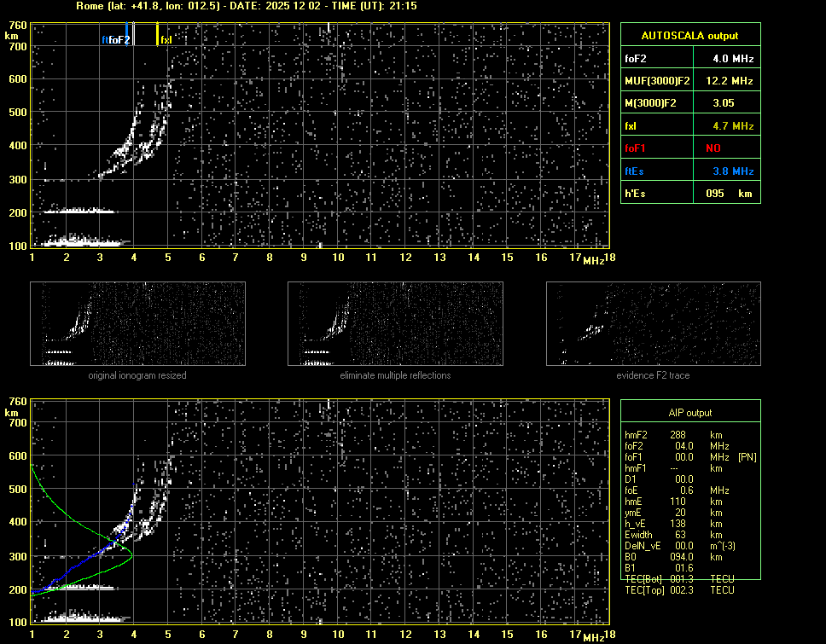The height and width of the screenshot is (644, 826).
Task: Open the original ionogram resized thumbnail
Action: coord(137,323)
